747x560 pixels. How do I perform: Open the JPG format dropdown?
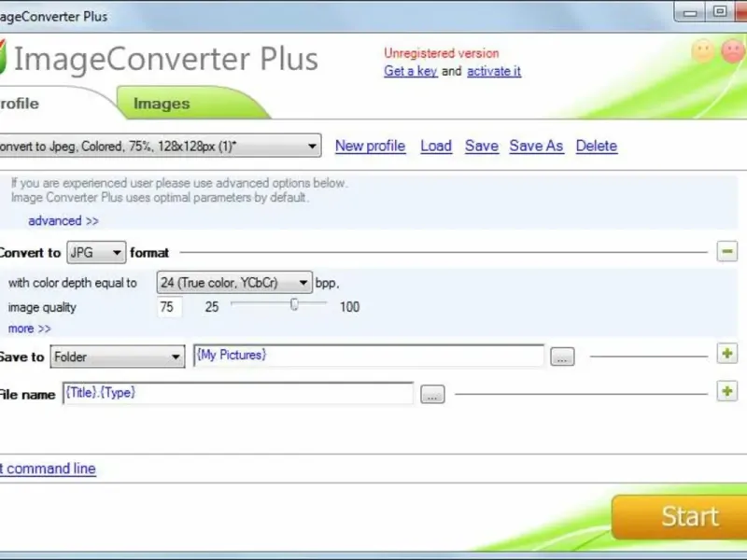pyautogui.click(x=96, y=252)
